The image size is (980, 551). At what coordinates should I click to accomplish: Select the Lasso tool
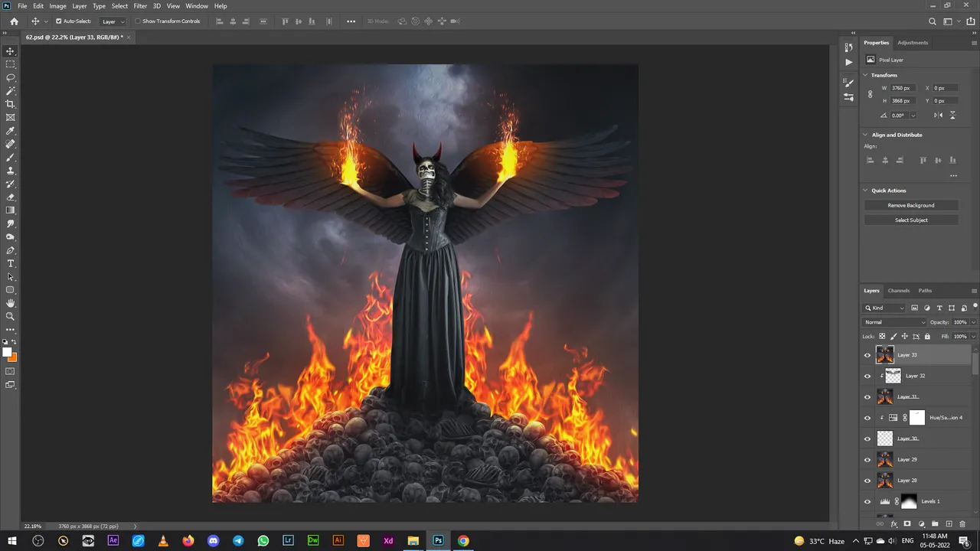point(10,77)
